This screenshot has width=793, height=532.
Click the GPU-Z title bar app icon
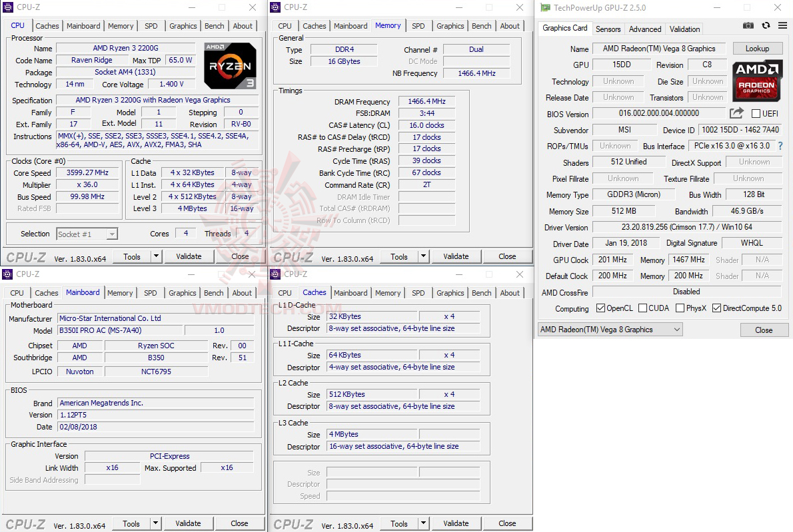pos(545,7)
